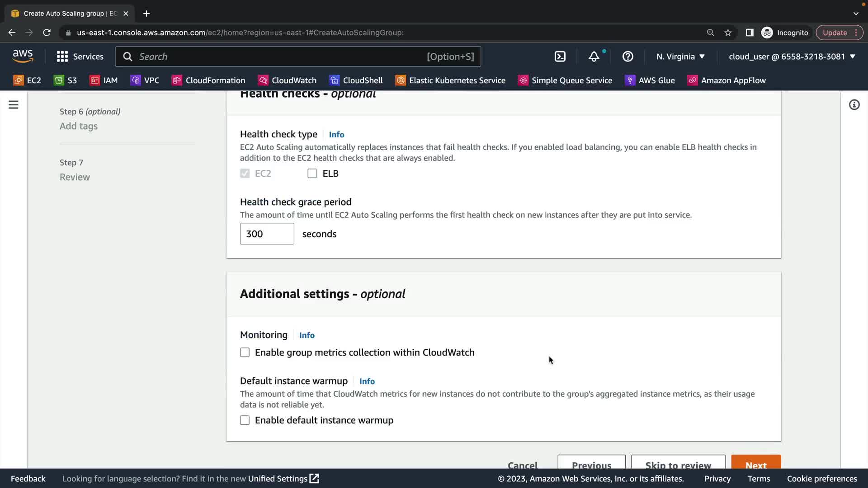Click the help question mark icon
Image resolution: width=868 pixels, height=488 pixels.
click(x=627, y=56)
